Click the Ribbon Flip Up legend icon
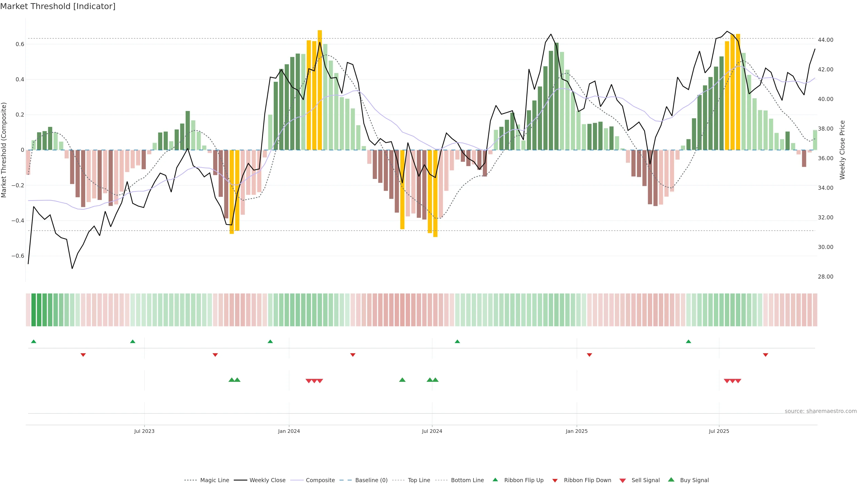 [x=495, y=480]
